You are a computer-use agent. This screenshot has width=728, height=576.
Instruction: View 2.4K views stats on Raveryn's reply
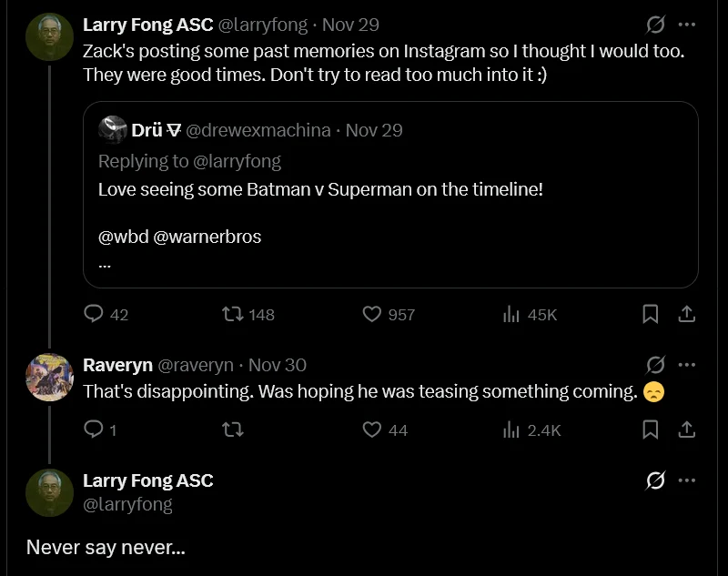click(511, 429)
